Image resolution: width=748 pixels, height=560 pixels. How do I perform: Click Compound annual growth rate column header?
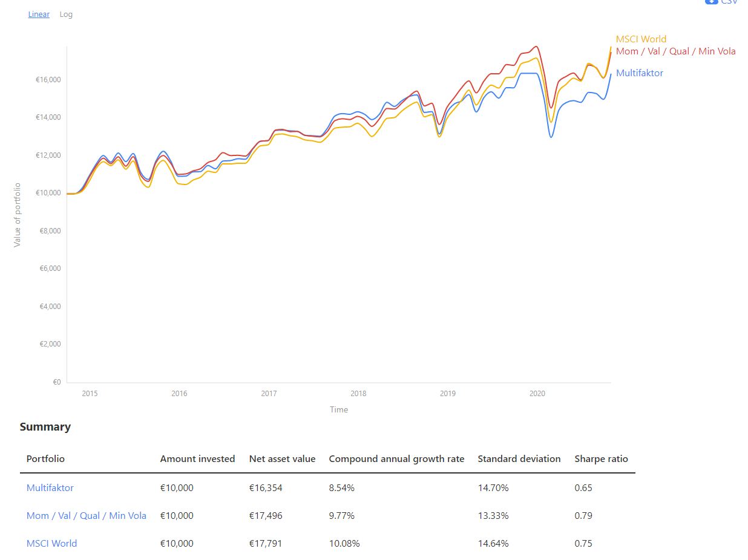pyautogui.click(x=396, y=459)
